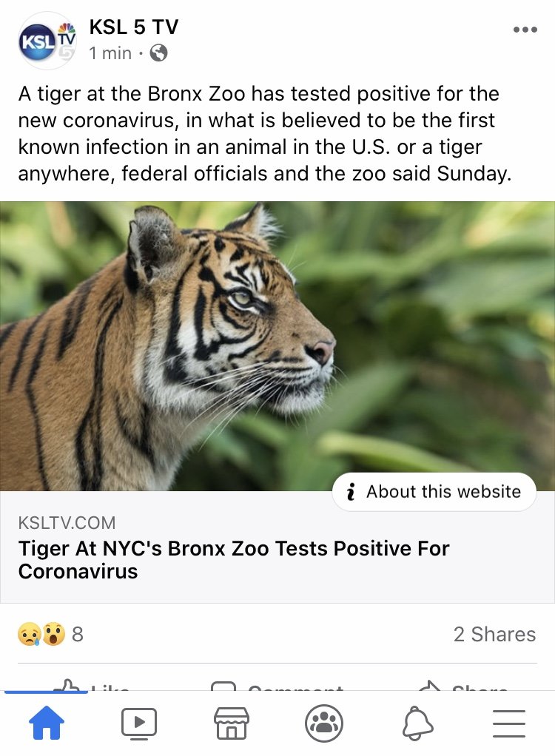Open the Watch video tab
This screenshot has height=756, width=555.
(139, 723)
